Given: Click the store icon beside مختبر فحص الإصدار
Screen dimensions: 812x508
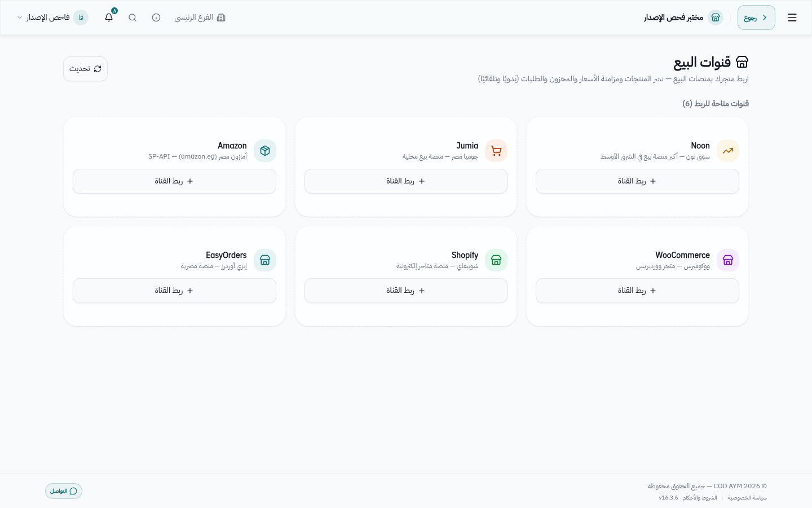Looking at the screenshot, I should 716,17.
